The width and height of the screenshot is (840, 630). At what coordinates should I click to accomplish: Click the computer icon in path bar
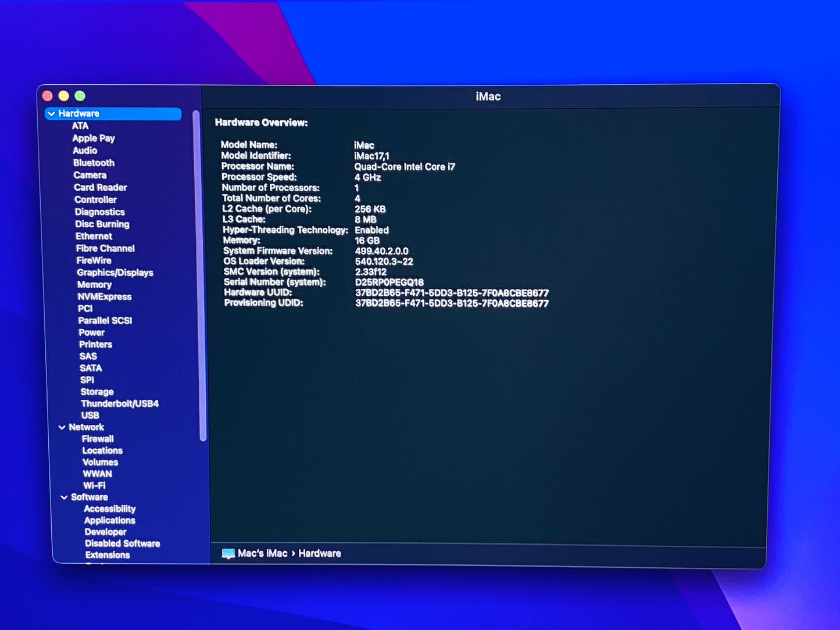[x=228, y=553]
